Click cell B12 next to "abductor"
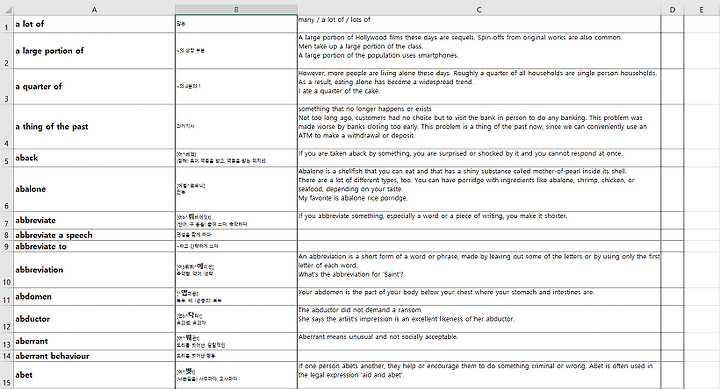This screenshot has height=389, width=720. tap(236, 319)
